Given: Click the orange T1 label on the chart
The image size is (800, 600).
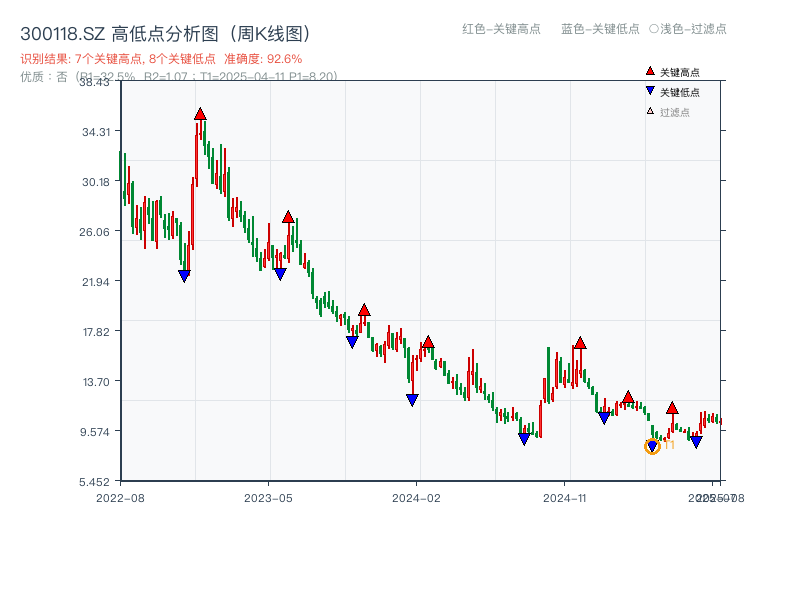Looking at the screenshot, I should tap(668, 446).
